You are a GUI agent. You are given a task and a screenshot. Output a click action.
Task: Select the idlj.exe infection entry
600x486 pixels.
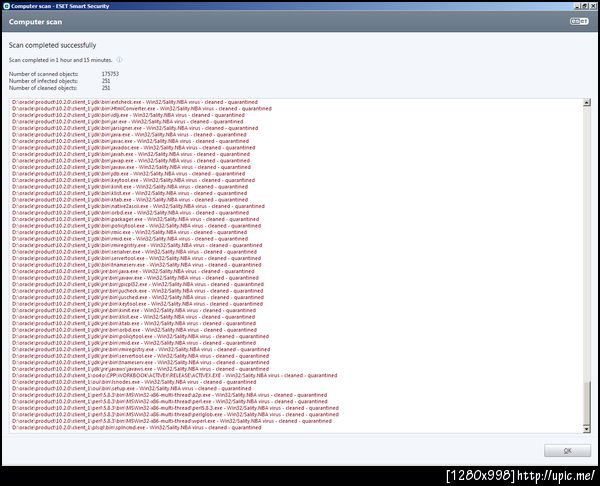[x=128, y=115]
